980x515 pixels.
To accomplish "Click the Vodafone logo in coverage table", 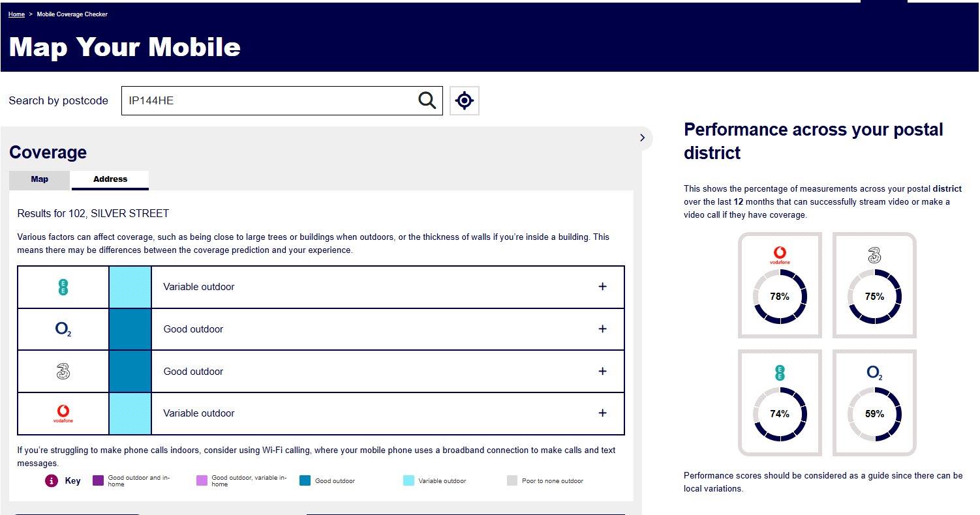I will click(63, 413).
